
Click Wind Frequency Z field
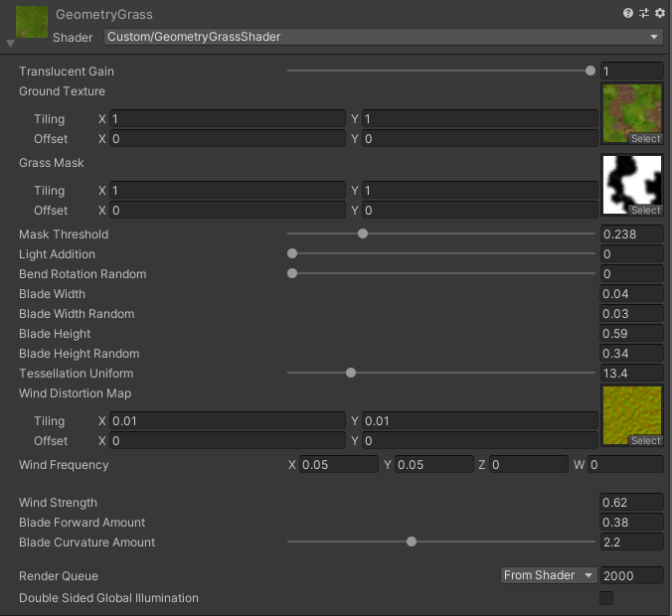coord(529,464)
